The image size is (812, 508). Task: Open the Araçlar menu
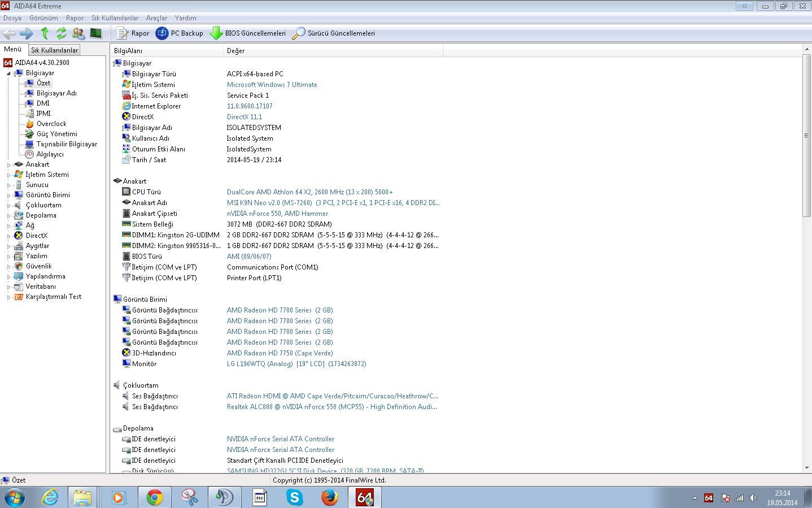156,18
